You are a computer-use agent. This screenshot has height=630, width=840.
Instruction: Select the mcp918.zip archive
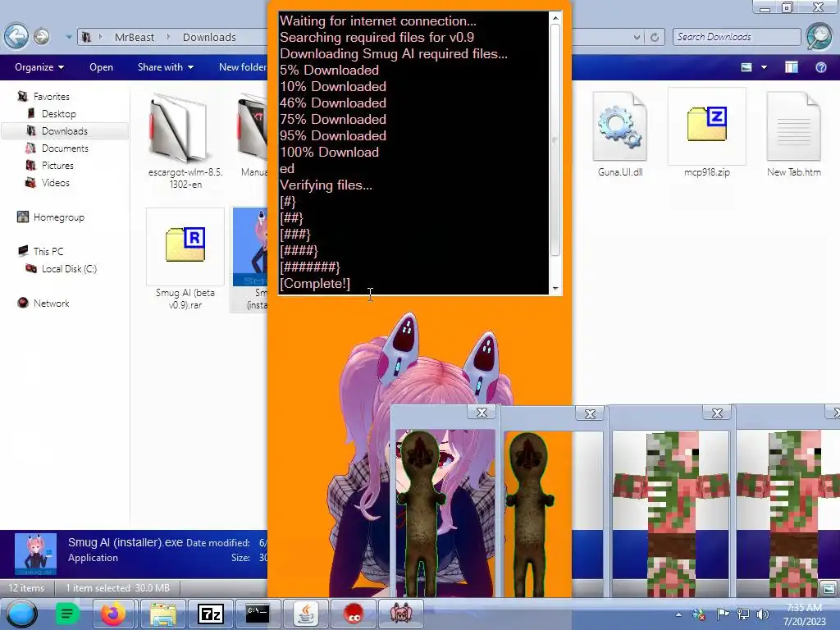706,134
